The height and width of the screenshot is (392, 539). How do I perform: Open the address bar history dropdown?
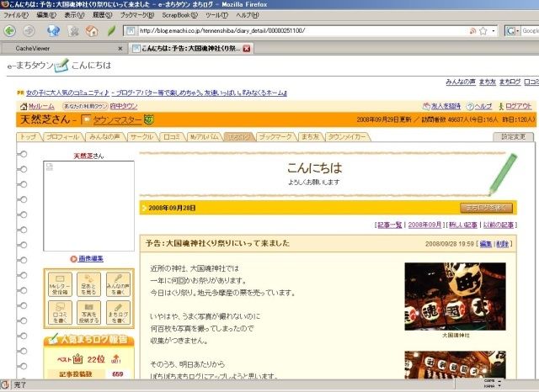click(495, 31)
